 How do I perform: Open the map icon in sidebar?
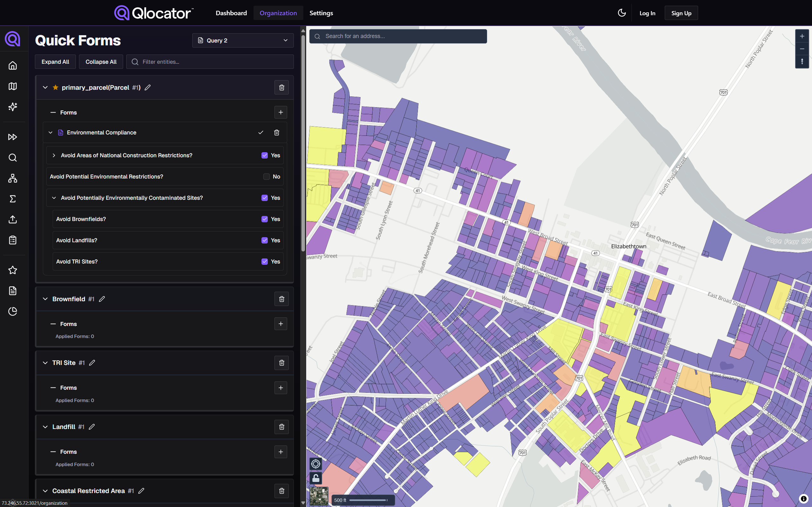click(x=13, y=86)
